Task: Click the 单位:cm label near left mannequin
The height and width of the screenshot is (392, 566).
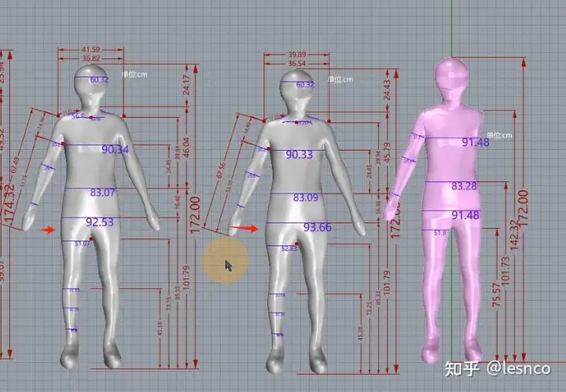Action: tap(134, 75)
